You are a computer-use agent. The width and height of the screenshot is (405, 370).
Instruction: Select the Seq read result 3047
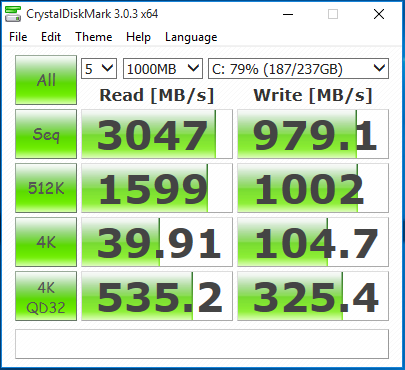(x=157, y=134)
